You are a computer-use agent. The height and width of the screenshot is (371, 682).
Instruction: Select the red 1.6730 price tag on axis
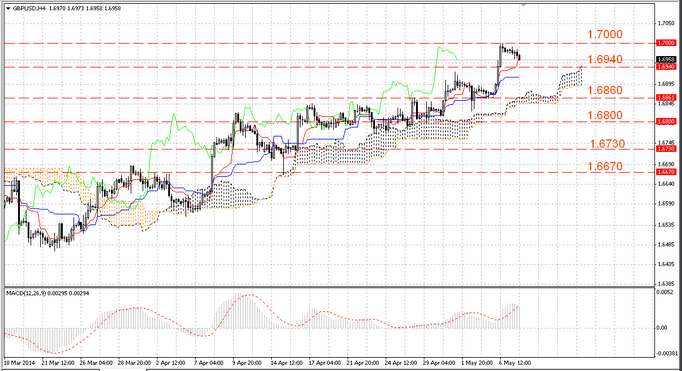[666, 149]
